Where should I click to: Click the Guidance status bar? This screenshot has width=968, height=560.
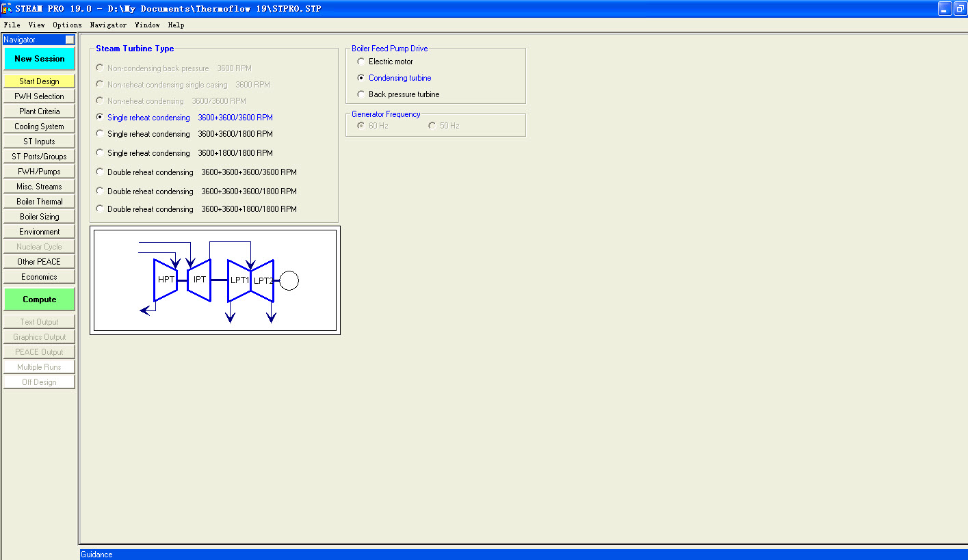pos(523,555)
